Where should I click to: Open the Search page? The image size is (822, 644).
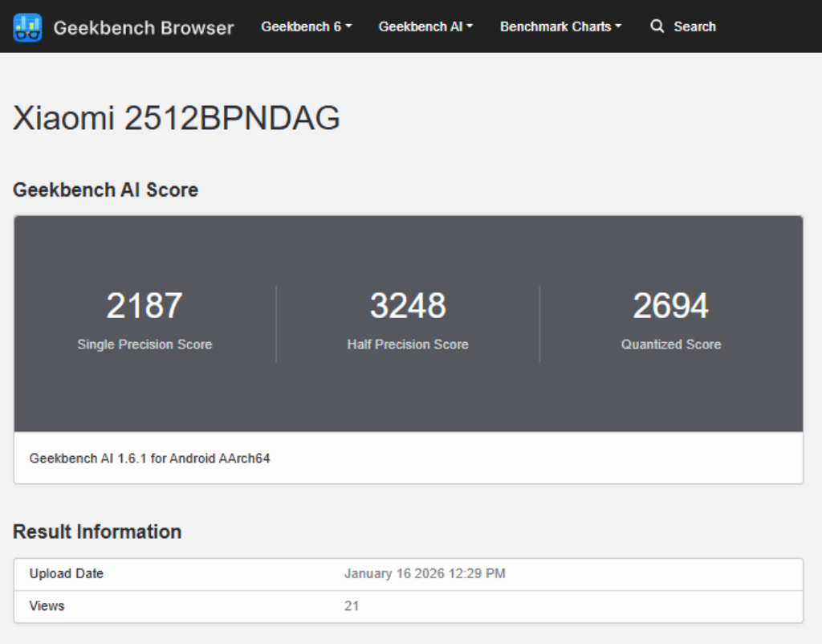click(x=694, y=26)
